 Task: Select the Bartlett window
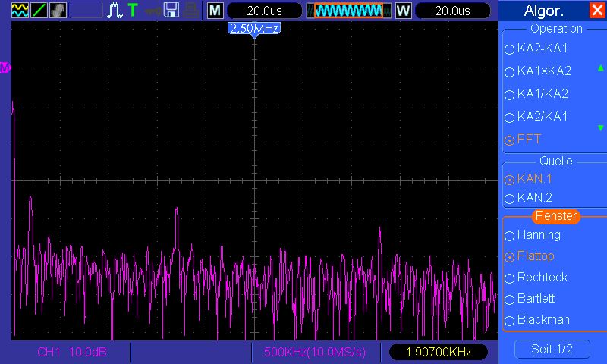click(530, 299)
